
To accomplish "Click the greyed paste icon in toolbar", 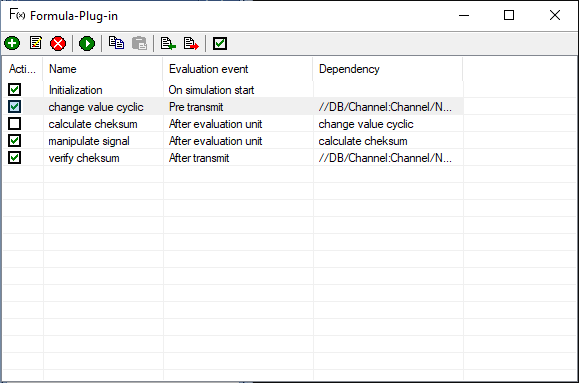I will [x=140, y=43].
